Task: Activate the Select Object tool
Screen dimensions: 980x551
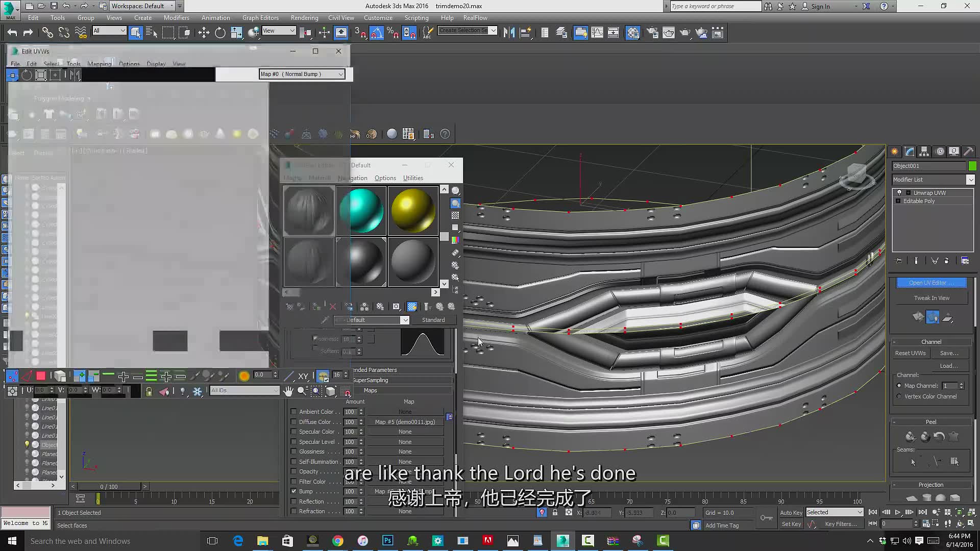Action: click(136, 33)
